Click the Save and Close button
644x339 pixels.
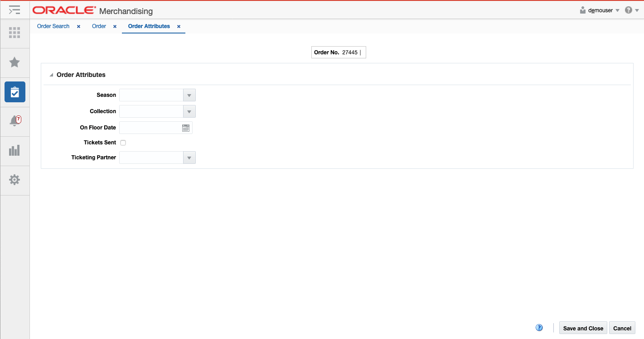click(583, 328)
